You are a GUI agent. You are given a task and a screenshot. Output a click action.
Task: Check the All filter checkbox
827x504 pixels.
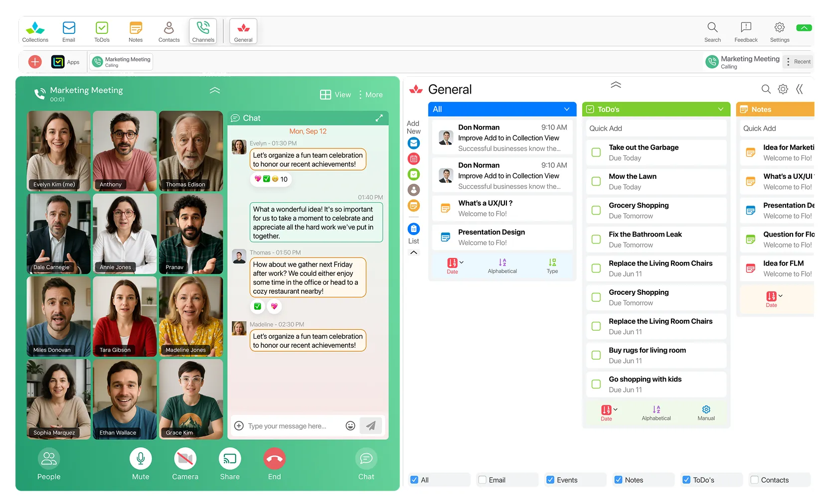pyautogui.click(x=414, y=480)
